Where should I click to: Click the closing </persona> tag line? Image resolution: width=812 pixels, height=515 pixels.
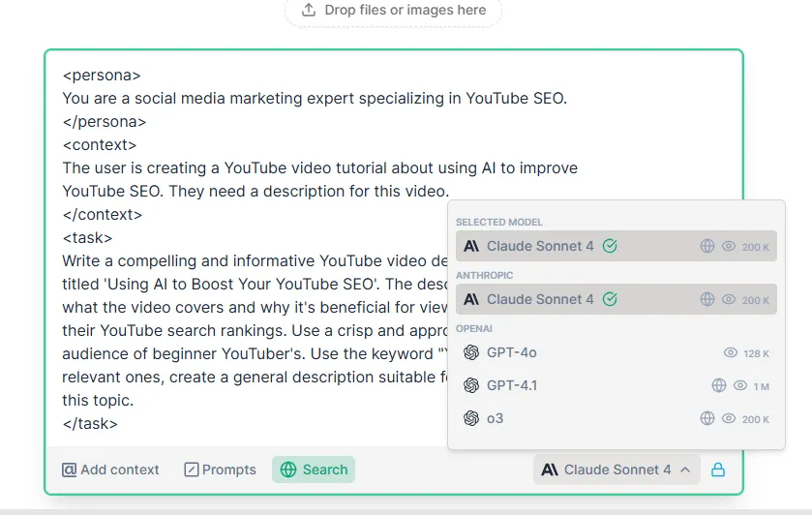[105, 122]
